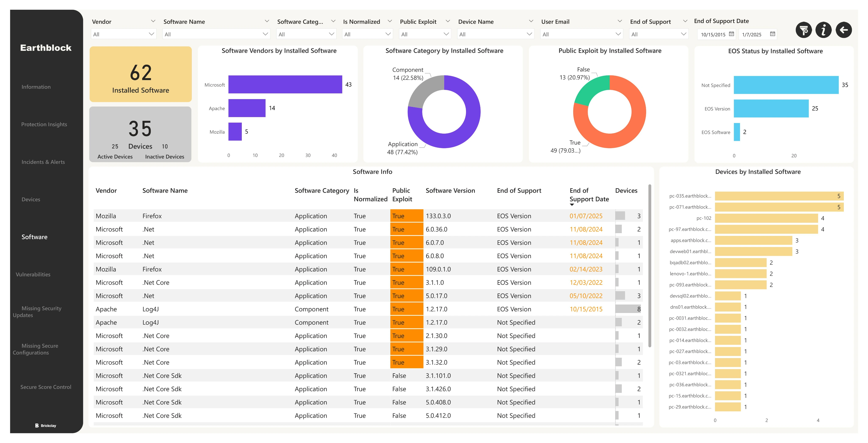The image size is (868, 443).
Task: Navigate to Protection Insights
Action: pos(44,124)
